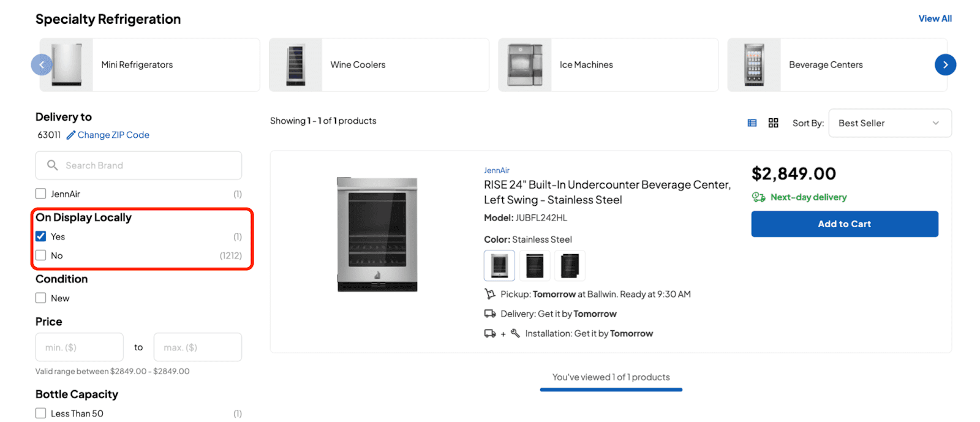Screen dimensions: 980x422
Task: Click the carousel next arrow button
Action: pos(945,64)
